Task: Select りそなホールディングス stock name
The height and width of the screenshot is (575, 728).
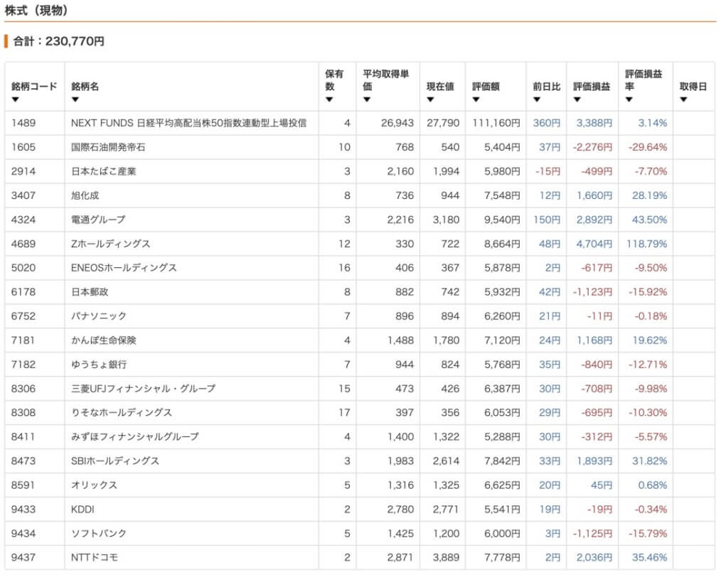Action: tap(122, 412)
